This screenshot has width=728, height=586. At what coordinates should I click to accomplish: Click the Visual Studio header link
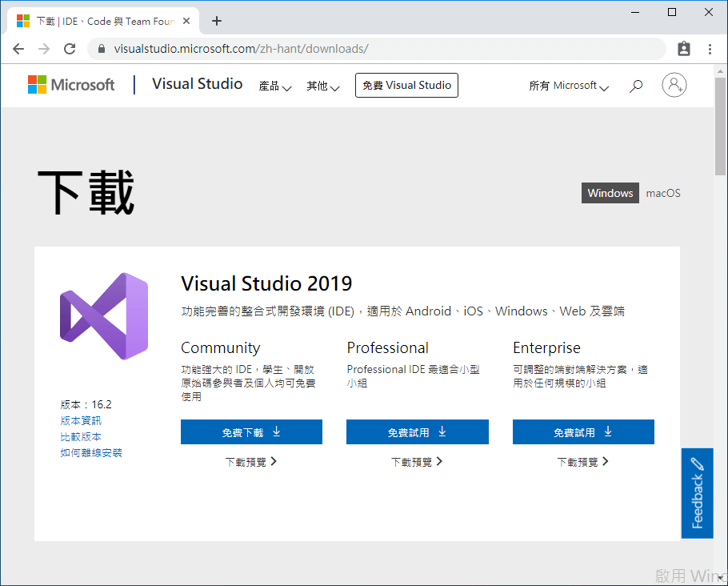(x=198, y=83)
